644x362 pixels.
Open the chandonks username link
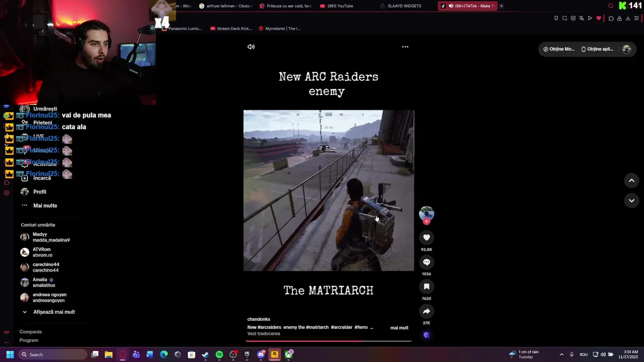(x=259, y=319)
